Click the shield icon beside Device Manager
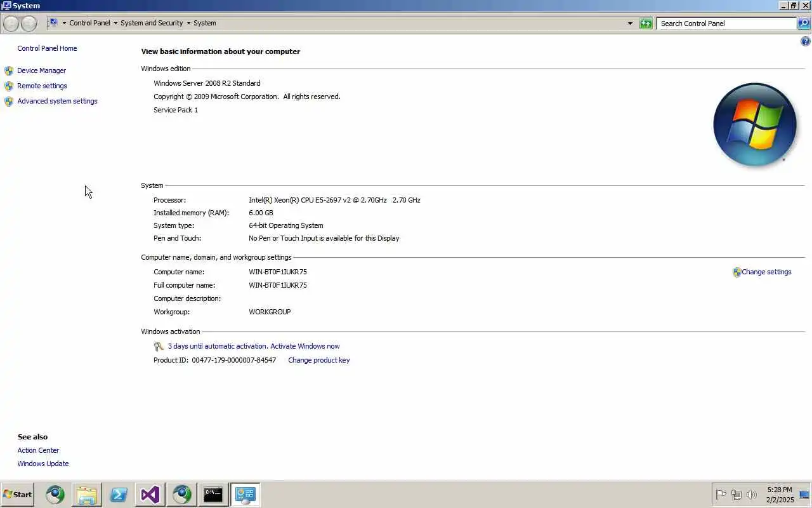Image resolution: width=812 pixels, height=508 pixels. [9, 70]
